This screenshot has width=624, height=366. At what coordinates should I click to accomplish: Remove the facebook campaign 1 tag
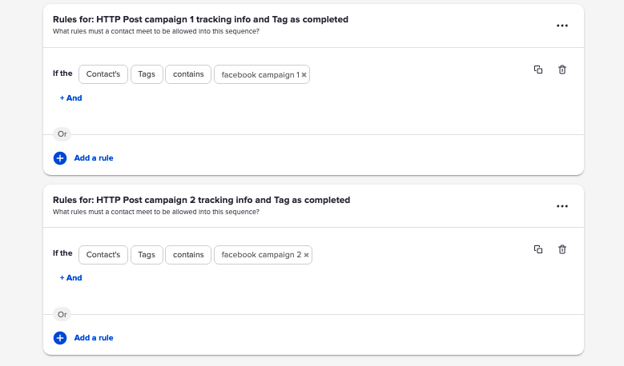(x=304, y=75)
